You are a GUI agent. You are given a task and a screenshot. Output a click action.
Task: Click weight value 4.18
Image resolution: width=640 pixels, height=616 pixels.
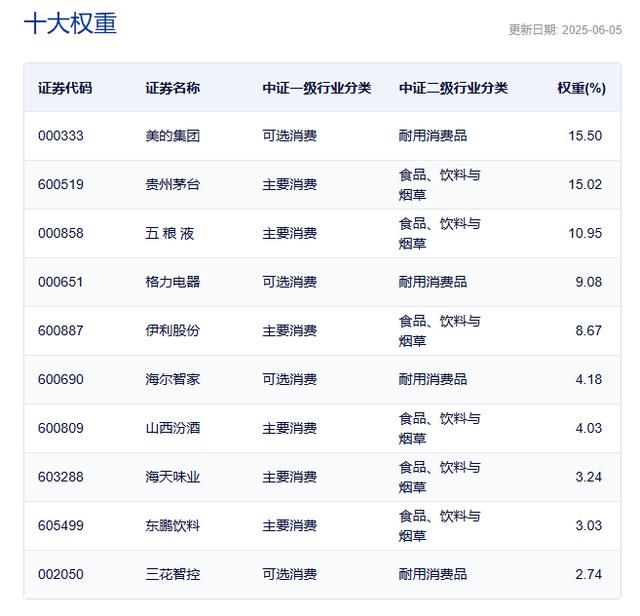pyautogui.click(x=589, y=380)
